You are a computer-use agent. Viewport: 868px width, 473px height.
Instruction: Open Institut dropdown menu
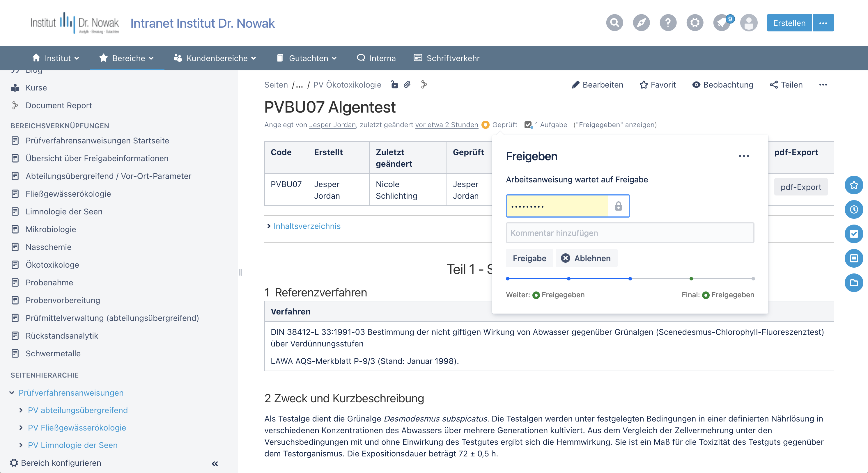point(56,58)
